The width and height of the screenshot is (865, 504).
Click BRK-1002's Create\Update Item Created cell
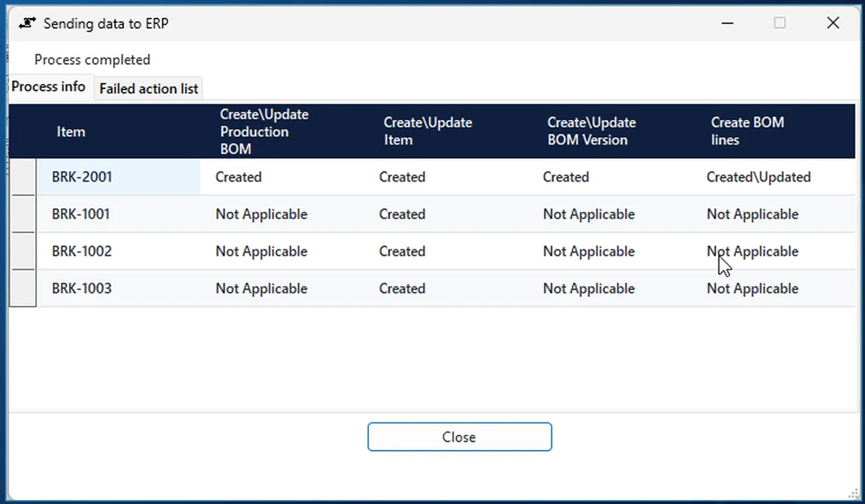(x=445, y=251)
